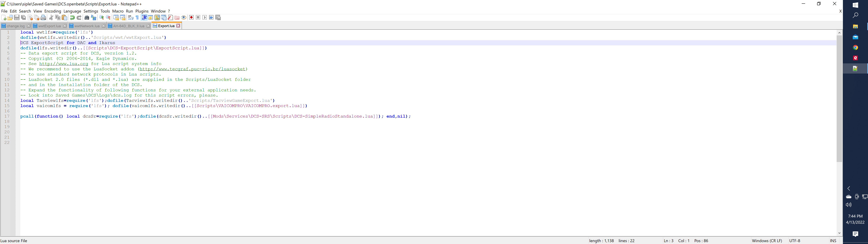
Task: Undo the last edit with green arrow
Action: pos(72,17)
